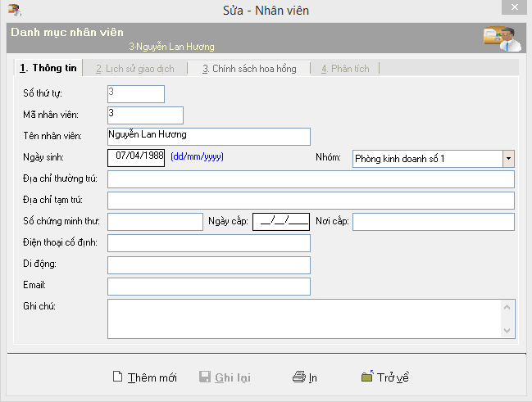The image size is (532, 402).
Task: Click the floppy disk save icon
Action: [x=205, y=377]
